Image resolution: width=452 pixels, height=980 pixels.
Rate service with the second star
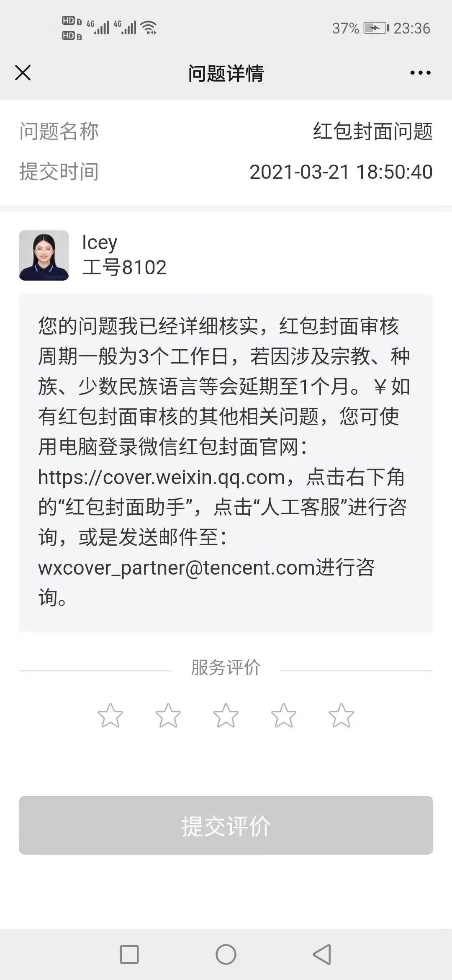coord(168,715)
